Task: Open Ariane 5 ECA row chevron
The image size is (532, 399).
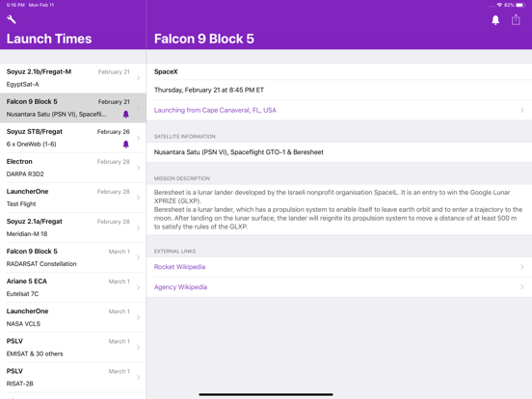Action: [x=139, y=287]
